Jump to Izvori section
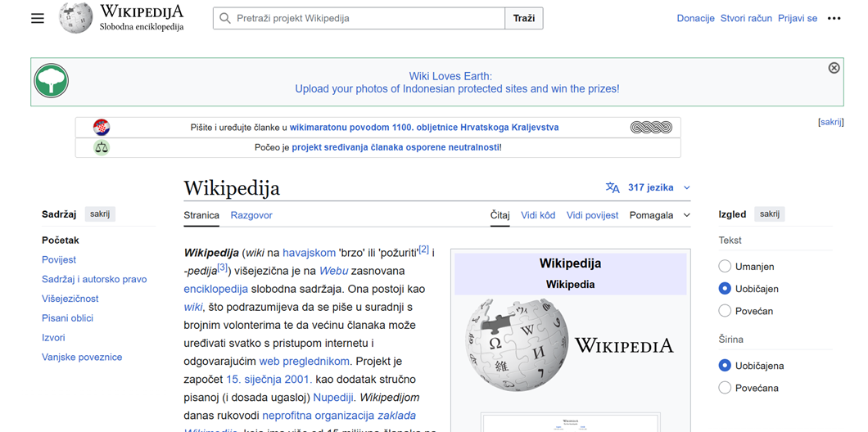868x432 pixels. [53, 337]
